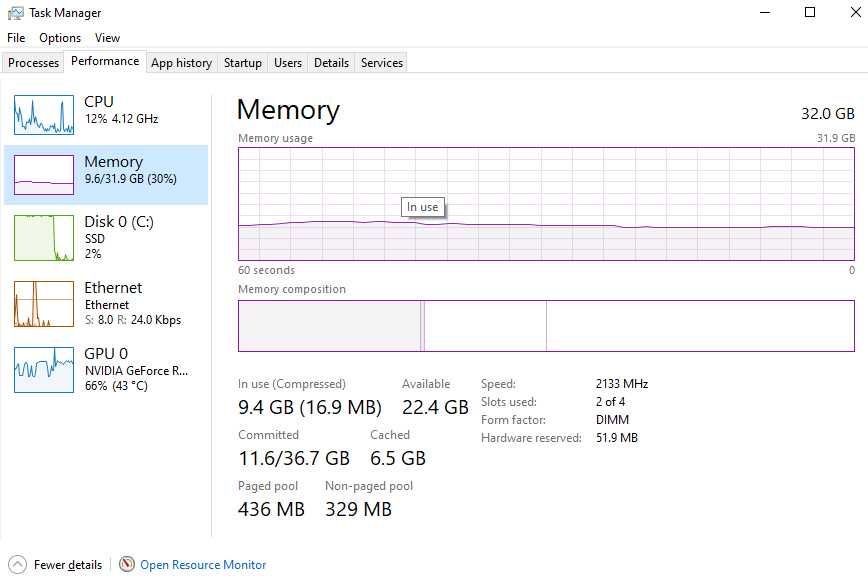This screenshot has width=868, height=588.
Task: Select the Ethernet throughput graph thumbnail
Action: (44, 303)
